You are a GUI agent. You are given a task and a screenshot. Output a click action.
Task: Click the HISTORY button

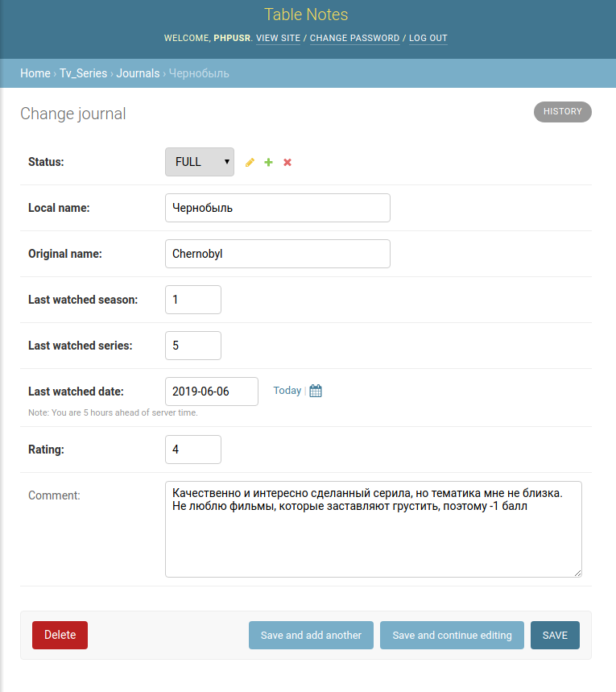point(563,112)
